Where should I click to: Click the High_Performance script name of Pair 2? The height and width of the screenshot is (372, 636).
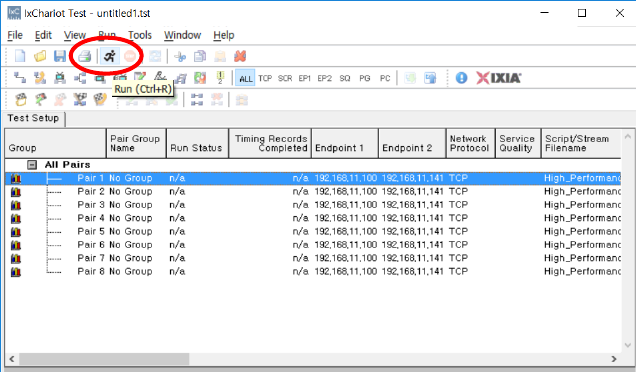(582, 191)
